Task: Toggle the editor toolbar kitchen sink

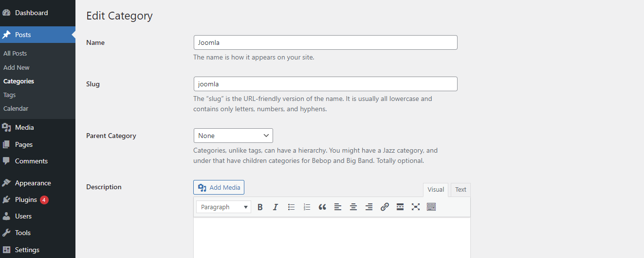Action: (x=431, y=207)
